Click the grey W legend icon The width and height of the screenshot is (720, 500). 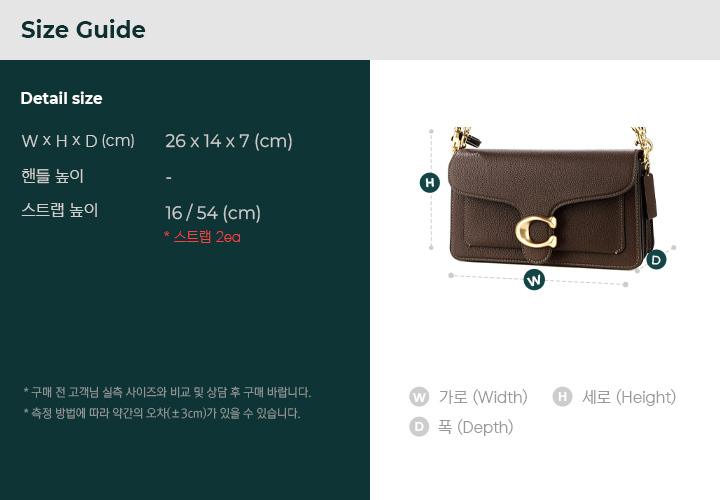(419, 397)
